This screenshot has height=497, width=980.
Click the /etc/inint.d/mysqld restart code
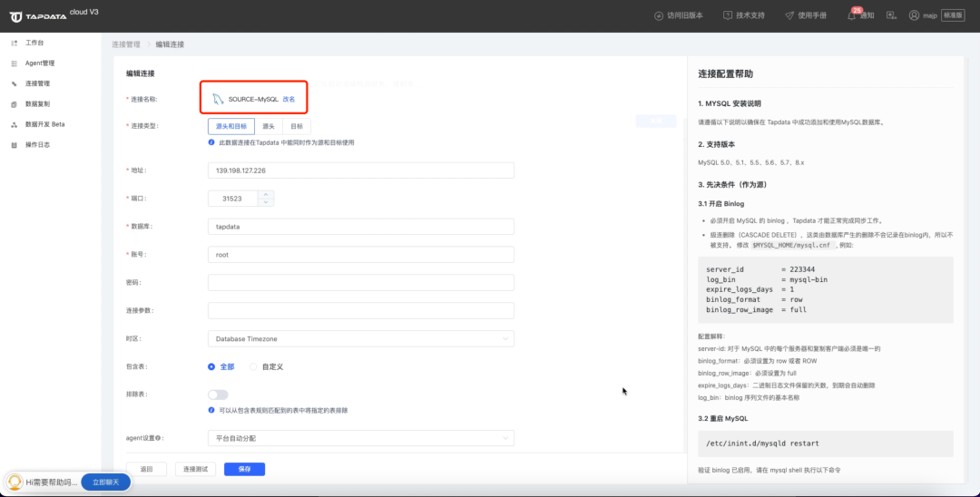tap(762, 443)
